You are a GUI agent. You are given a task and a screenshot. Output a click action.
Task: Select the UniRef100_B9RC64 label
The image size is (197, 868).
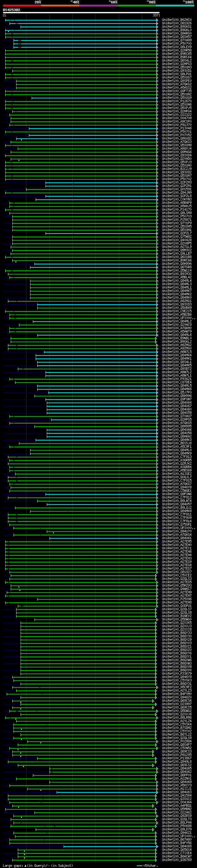click(176, 57)
